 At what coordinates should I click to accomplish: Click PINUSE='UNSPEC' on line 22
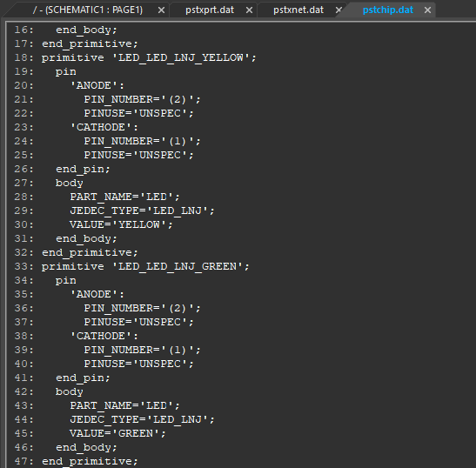(138, 113)
